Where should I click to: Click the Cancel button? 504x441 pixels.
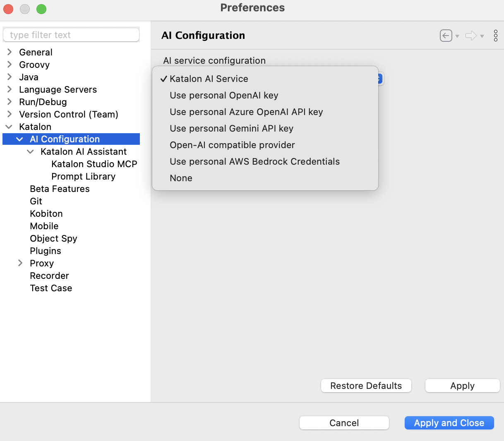tap(344, 423)
